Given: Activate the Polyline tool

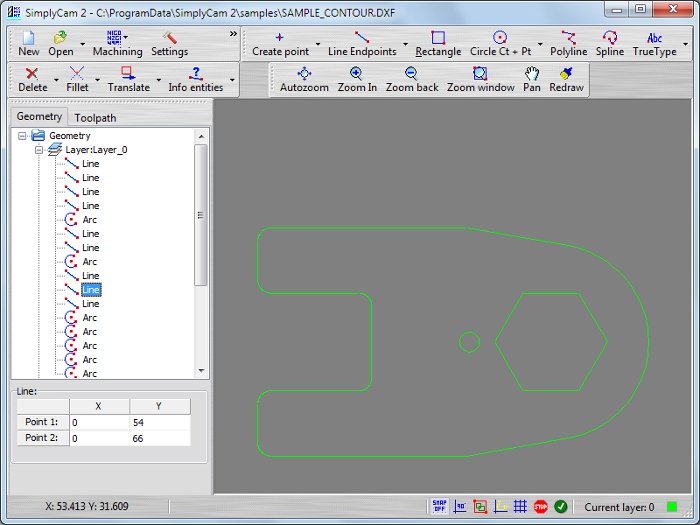Looking at the screenshot, I should pos(568,43).
